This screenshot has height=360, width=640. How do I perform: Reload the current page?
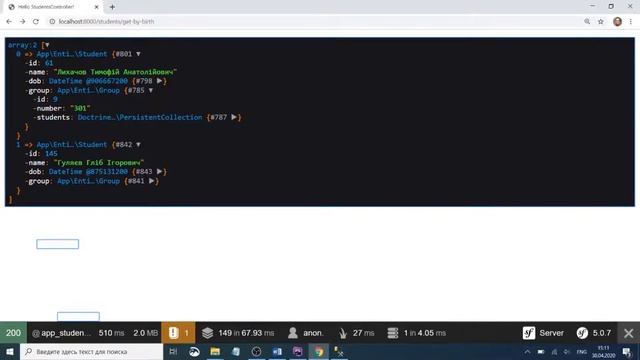tap(36, 22)
